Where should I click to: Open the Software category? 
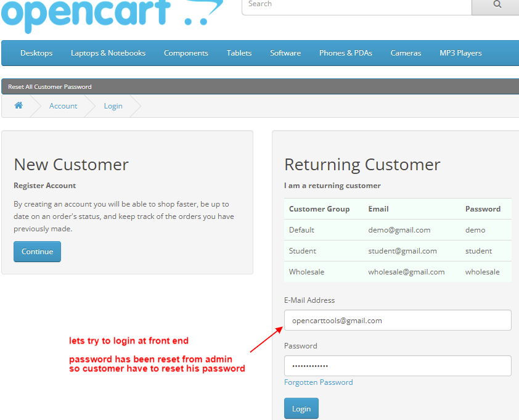(x=285, y=53)
